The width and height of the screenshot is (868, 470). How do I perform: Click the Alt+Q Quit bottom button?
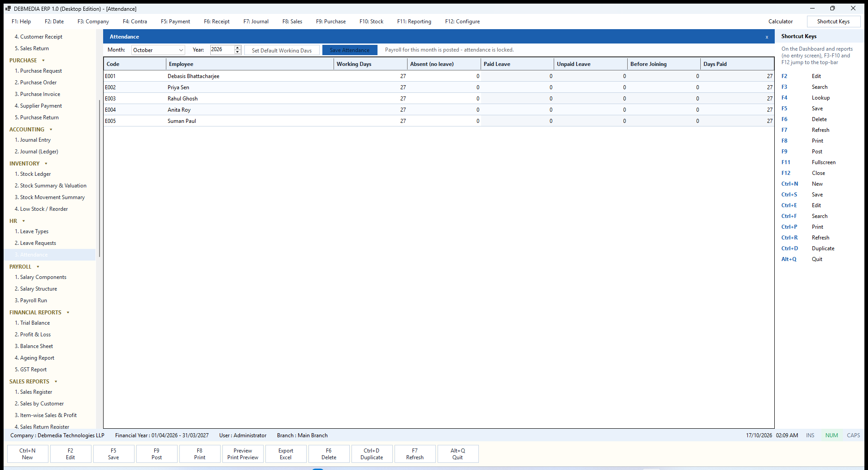458,454
